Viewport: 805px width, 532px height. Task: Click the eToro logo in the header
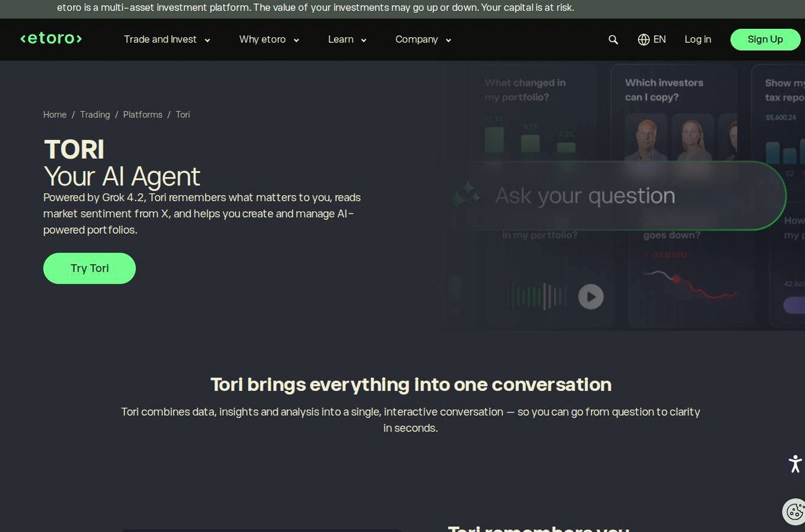(51, 38)
